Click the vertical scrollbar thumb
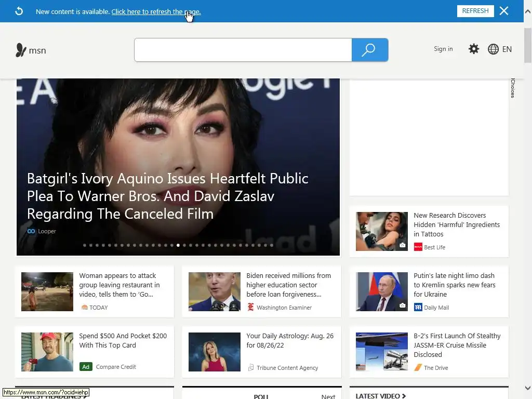This screenshot has width=532, height=399. 528,46
